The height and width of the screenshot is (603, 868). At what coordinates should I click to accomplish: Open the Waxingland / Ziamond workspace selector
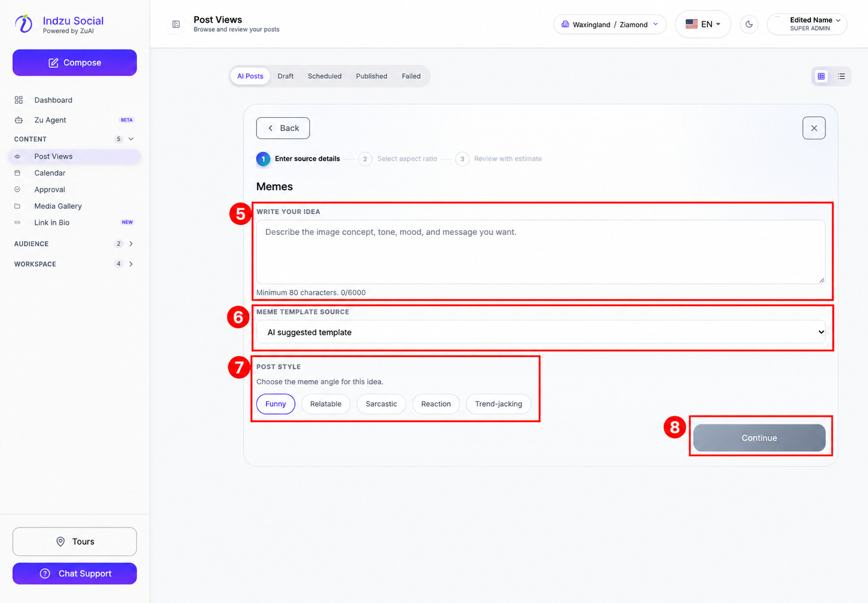610,24
